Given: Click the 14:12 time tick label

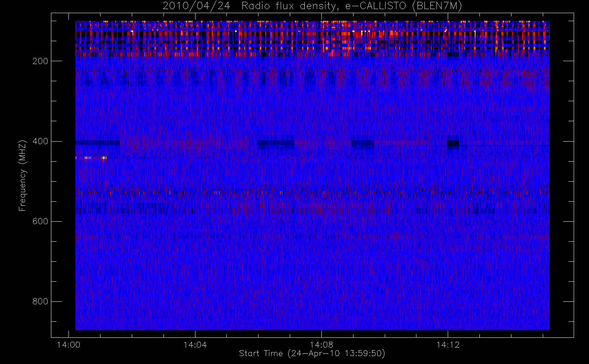Looking at the screenshot, I should pos(448,345).
